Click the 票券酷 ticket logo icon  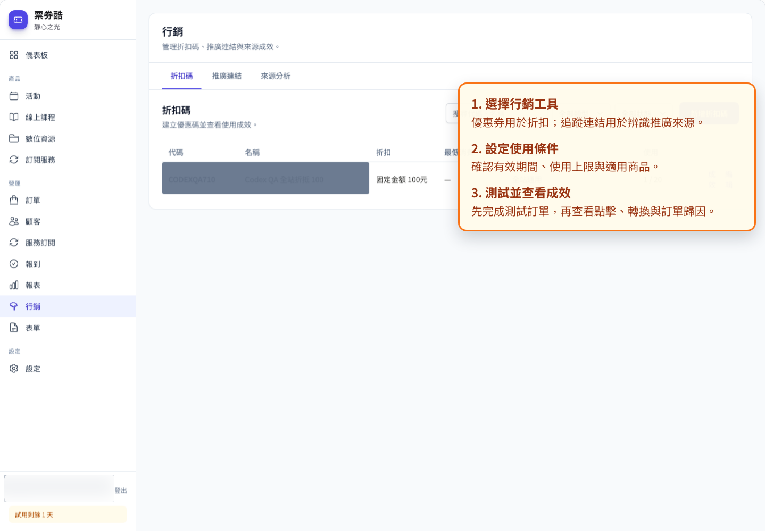(x=18, y=20)
